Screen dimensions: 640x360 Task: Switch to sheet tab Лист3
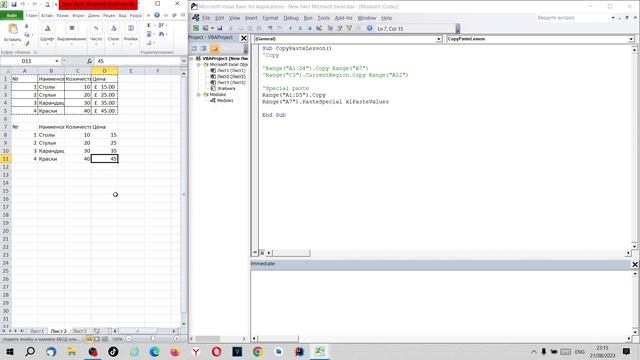(x=80, y=331)
